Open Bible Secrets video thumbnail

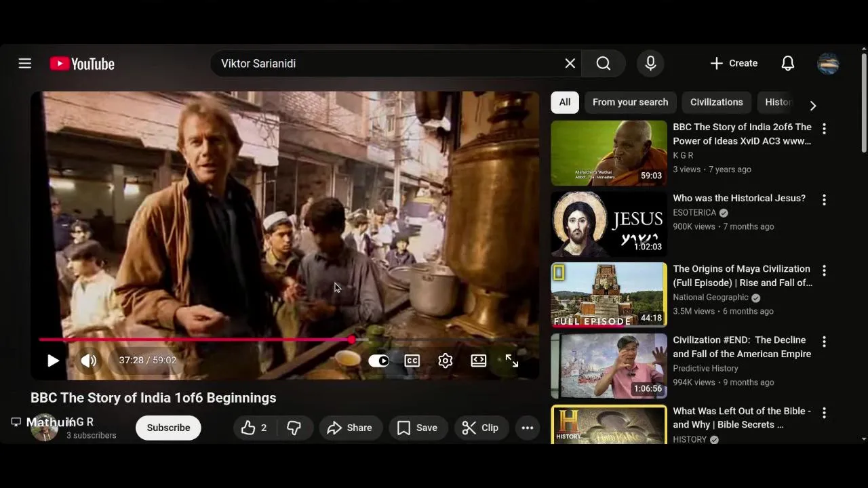click(x=609, y=424)
